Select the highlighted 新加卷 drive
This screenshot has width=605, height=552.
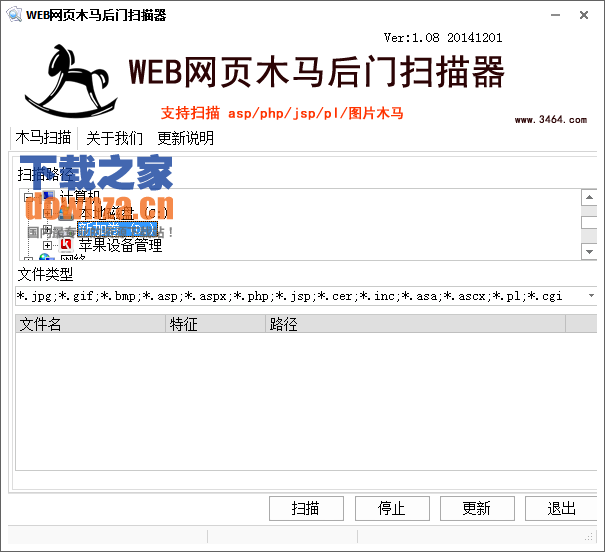pos(118,230)
